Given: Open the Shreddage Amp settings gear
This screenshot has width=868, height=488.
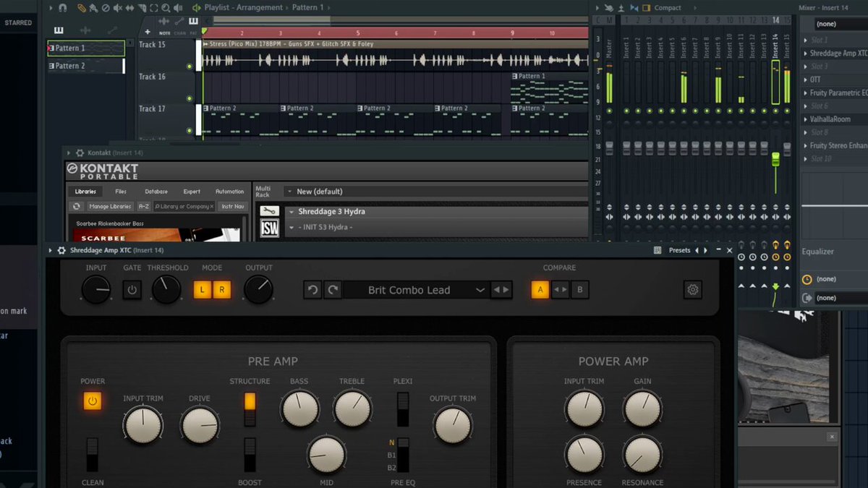Looking at the screenshot, I should tap(693, 290).
